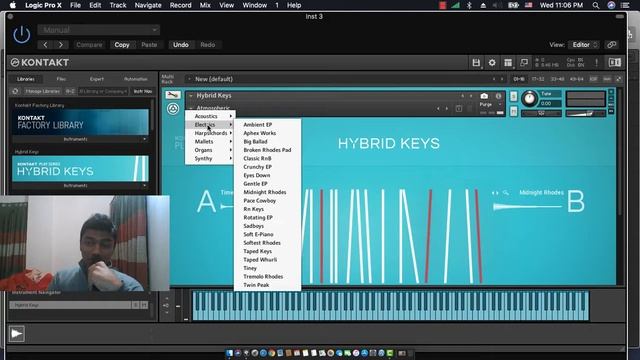Image resolution: width=640 pixels, height=360 pixels.
Task: Click the Copy button
Action: pos(122,45)
